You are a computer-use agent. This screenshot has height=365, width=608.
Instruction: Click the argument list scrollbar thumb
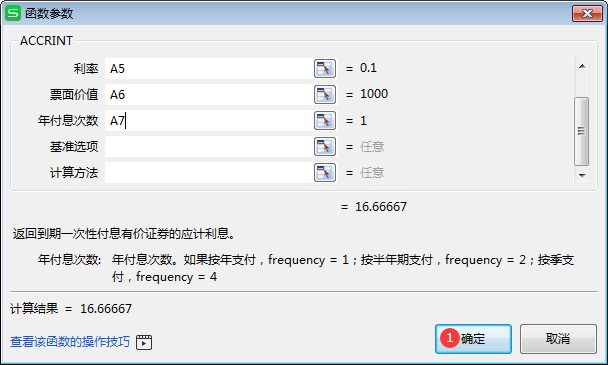[582, 131]
